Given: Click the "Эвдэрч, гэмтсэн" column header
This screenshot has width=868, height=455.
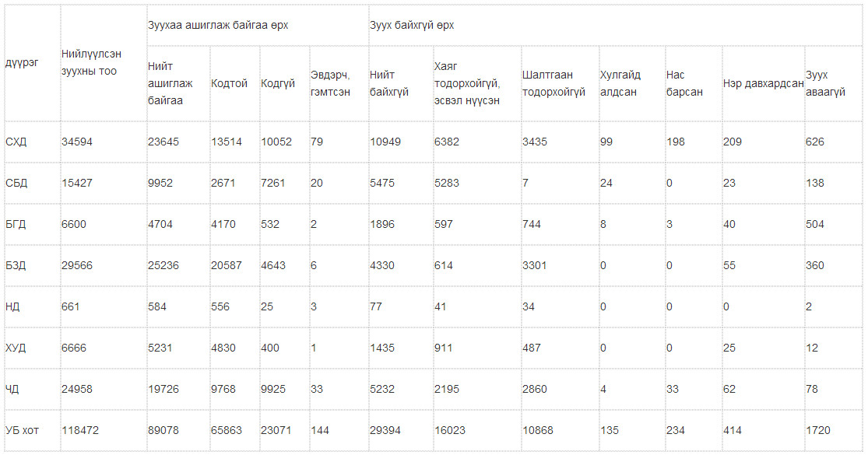Looking at the screenshot, I should coord(331,83).
